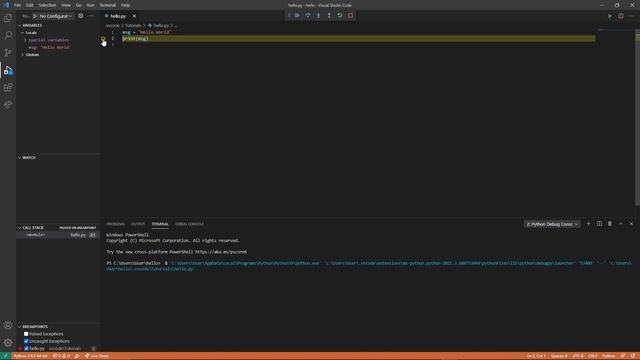Click the msg variable in Locals
Image resolution: width=640 pixels, height=360 pixels.
click(49, 47)
